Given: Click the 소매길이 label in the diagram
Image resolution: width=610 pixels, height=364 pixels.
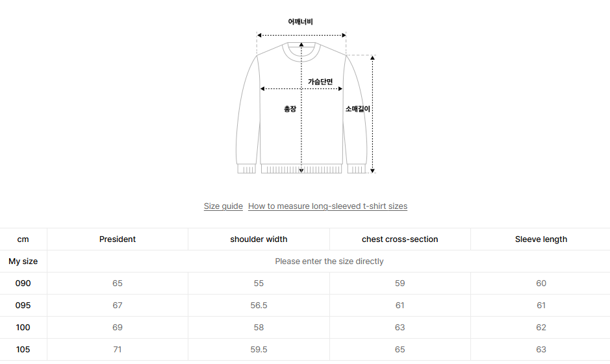Looking at the screenshot, I should [x=358, y=109].
